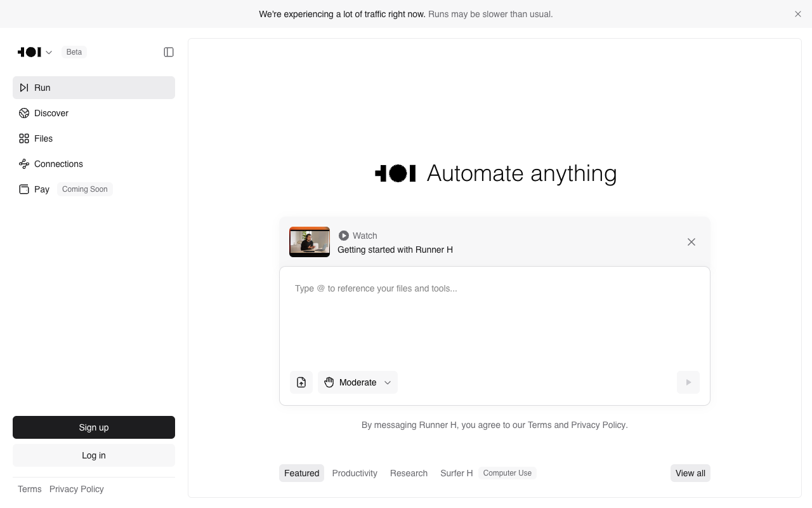Open Discover in the sidebar
Viewport: 812px width, 508px height.
94,113
